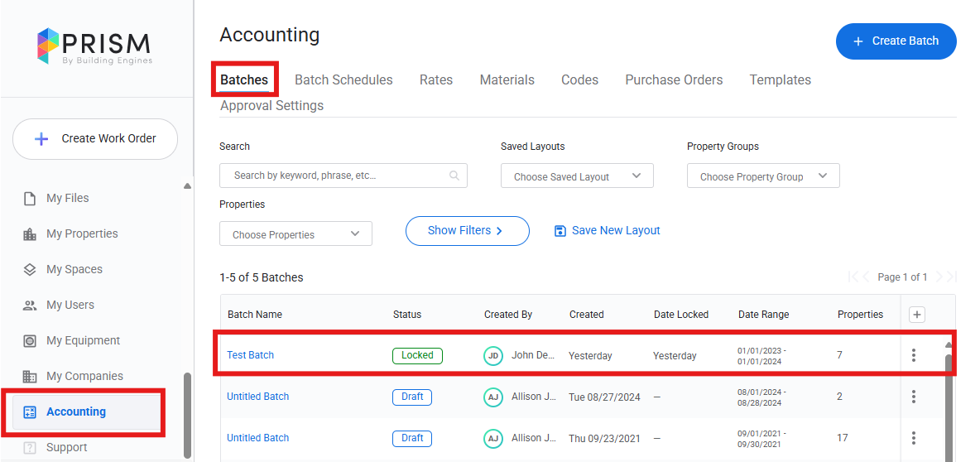Switch to the Purchase Orders tab
This screenshot has width=980, height=462.
[x=674, y=80]
